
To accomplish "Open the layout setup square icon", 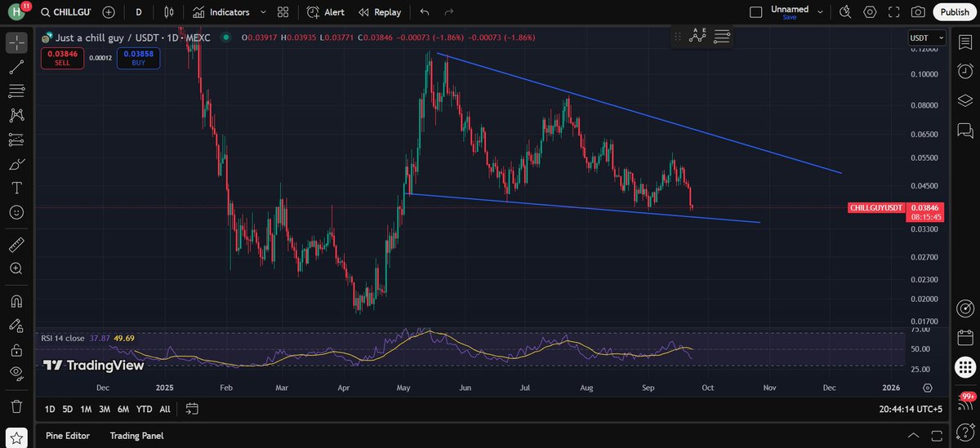I will (x=756, y=12).
